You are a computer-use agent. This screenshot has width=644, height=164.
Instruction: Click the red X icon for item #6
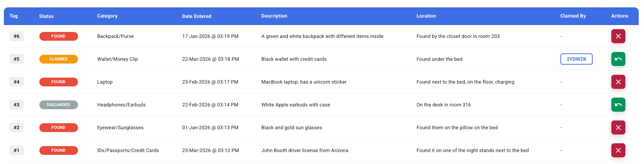coord(618,36)
